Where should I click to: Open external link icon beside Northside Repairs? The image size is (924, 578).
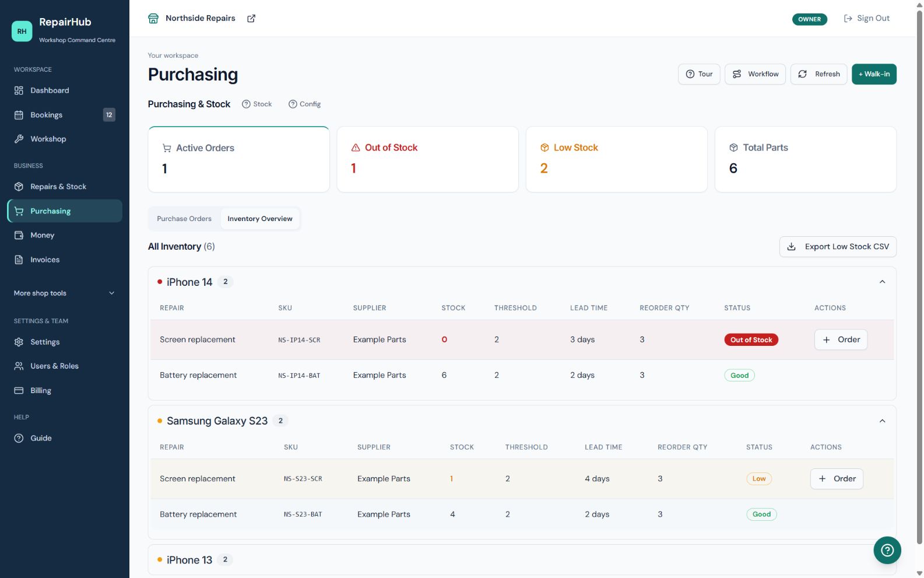pos(251,19)
